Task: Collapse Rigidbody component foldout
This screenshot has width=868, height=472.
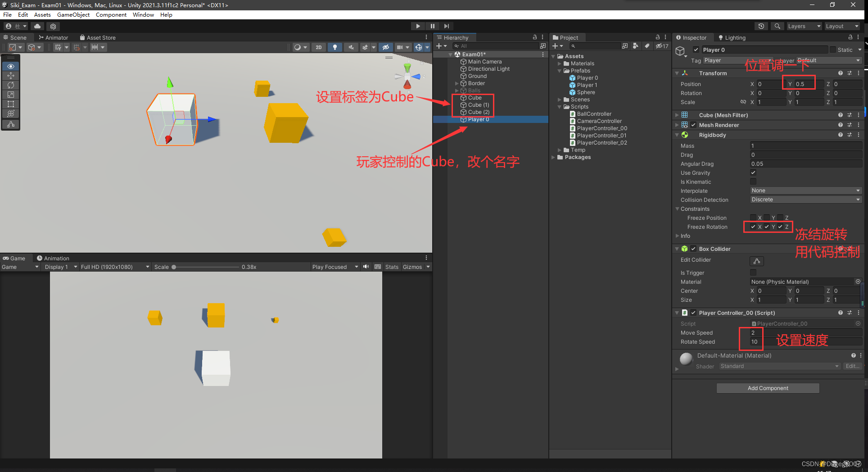Action: 677,135
